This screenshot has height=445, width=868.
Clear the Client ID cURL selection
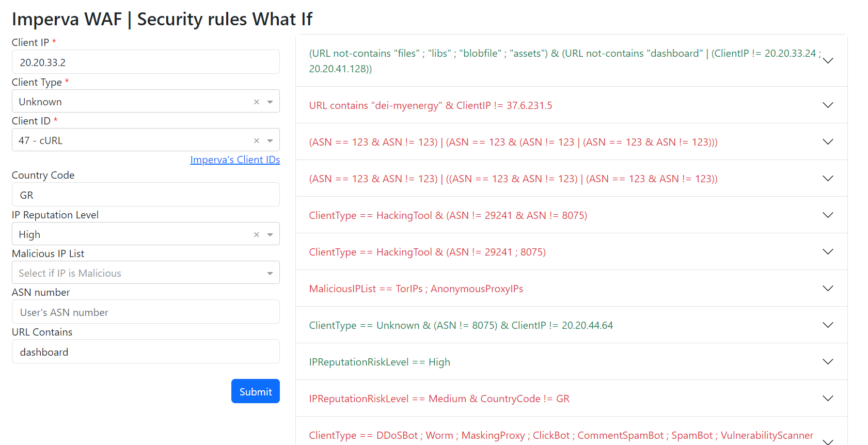click(x=256, y=141)
